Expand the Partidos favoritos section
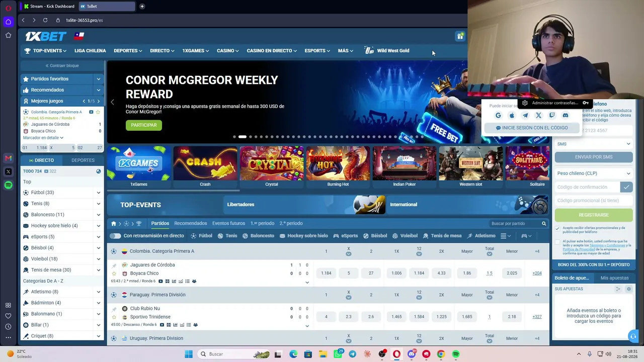Viewport: 644px width, 362px height. [99, 79]
